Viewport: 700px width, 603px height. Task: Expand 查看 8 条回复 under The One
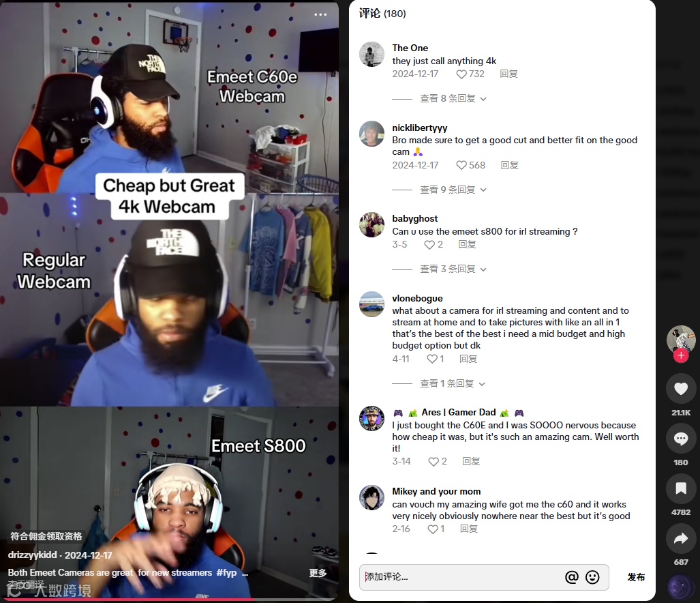pos(453,99)
